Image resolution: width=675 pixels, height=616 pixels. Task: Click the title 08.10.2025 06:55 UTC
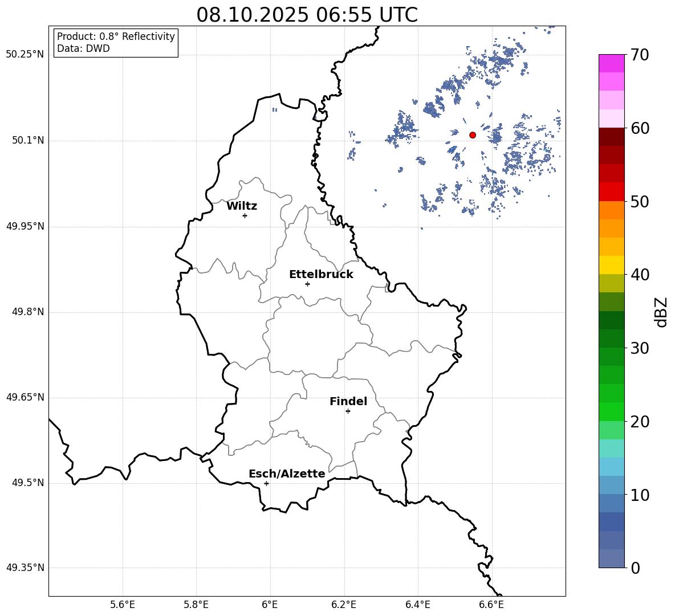pyautogui.click(x=307, y=15)
